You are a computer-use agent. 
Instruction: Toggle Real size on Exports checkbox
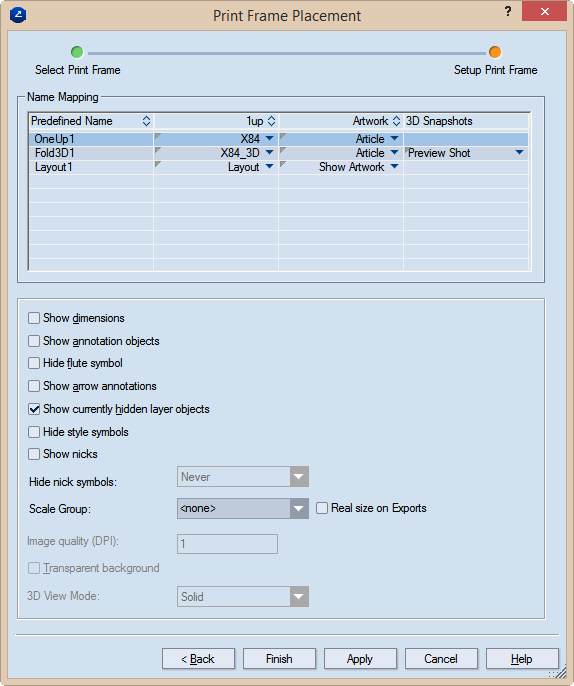coord(322,508)
